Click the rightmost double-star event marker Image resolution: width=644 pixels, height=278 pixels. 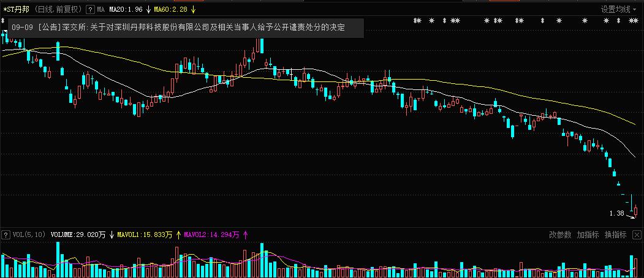click(634, 20)
